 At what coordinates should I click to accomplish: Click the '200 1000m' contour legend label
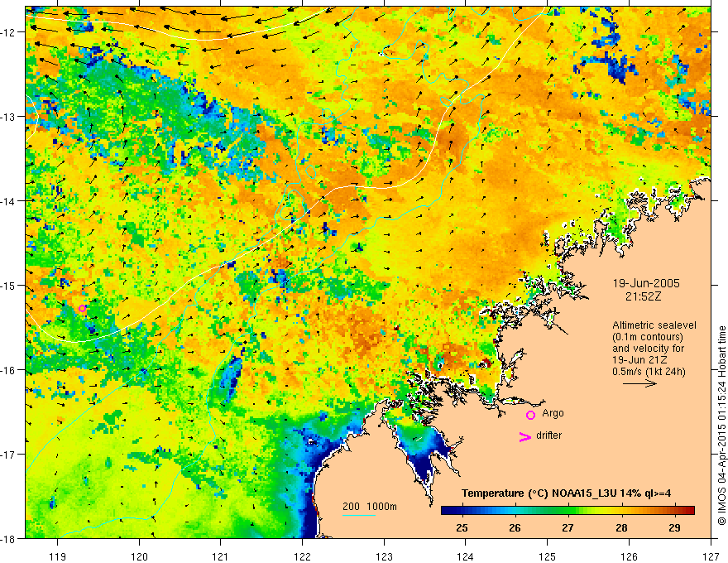pyautogui.click(x=370, y=507)
